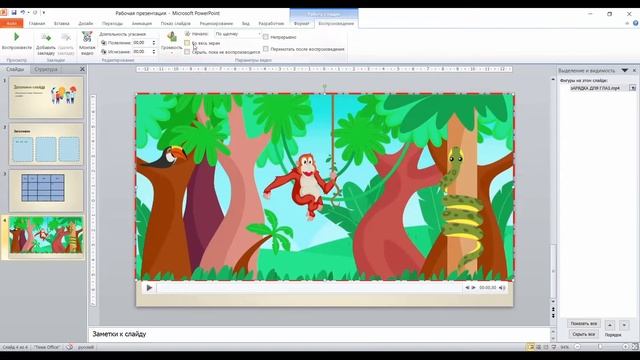
Task: Adjust Исчезание fade-out spinner
Action: click(154, 52)
